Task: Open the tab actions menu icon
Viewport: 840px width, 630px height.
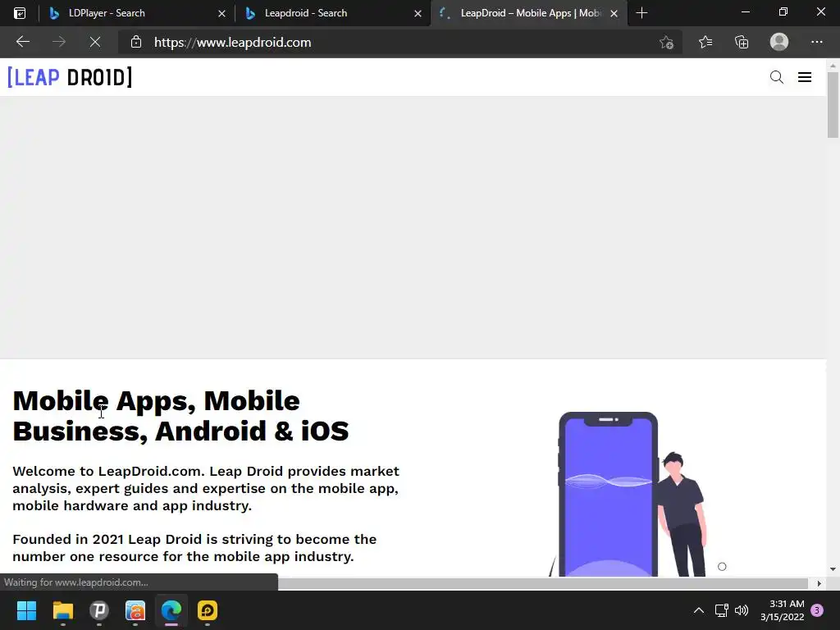Action: tap(20, 13)
